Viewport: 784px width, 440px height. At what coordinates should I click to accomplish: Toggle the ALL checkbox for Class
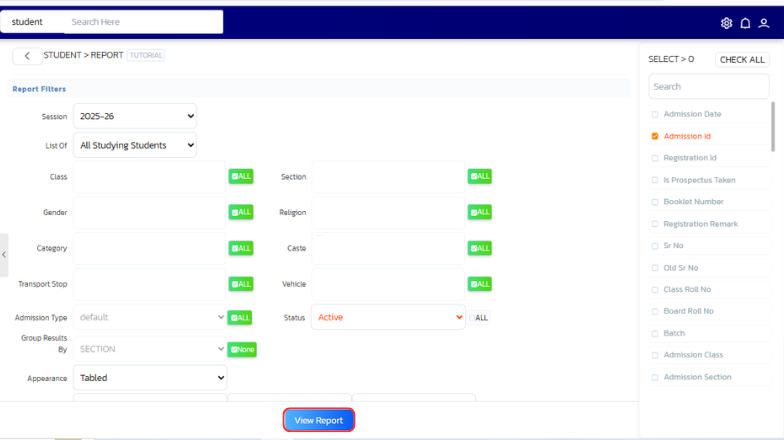coord(240,176)
